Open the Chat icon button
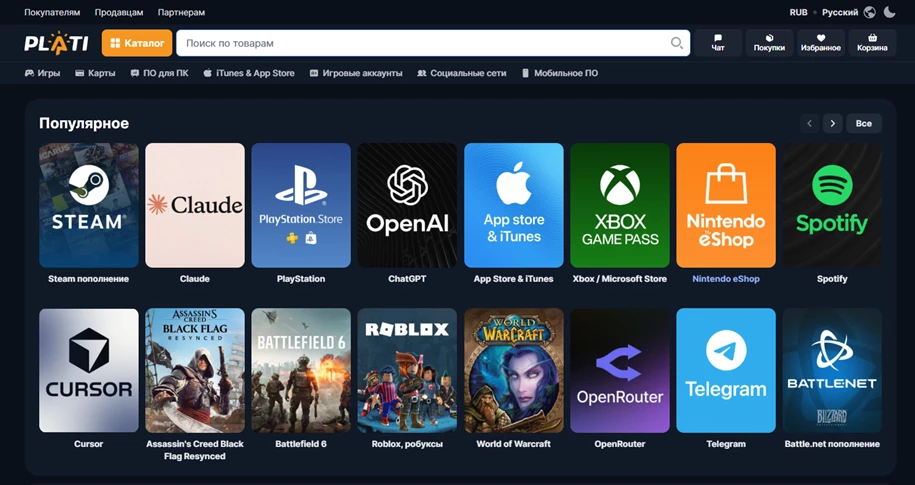 click(x=718, y=43)
